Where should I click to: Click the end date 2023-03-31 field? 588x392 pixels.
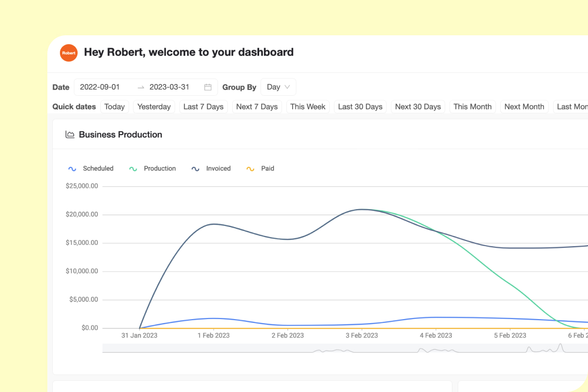169,87
